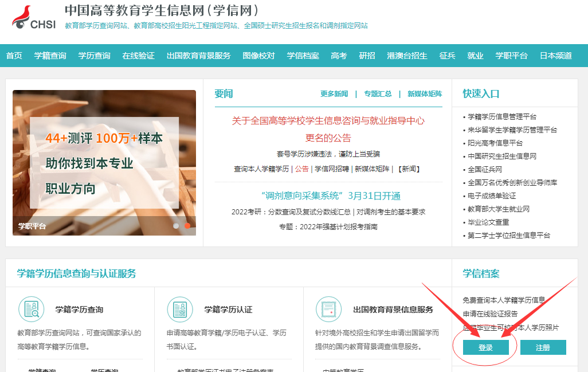Open 学籍查询 navigation item
The image size is (588, 372).
point(50,56)
